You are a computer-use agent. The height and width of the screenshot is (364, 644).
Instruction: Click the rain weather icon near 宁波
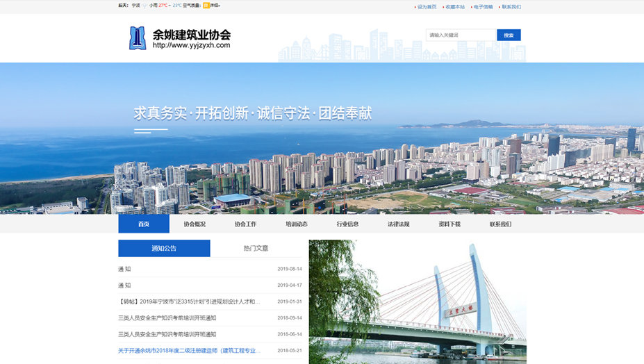click(144, 6)
